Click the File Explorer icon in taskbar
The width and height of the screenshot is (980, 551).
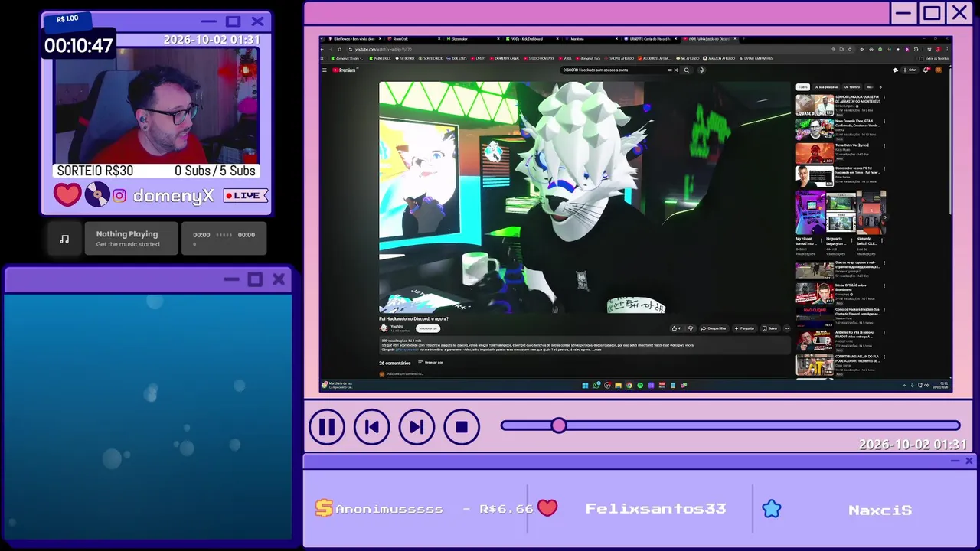(x=618, y=385)
